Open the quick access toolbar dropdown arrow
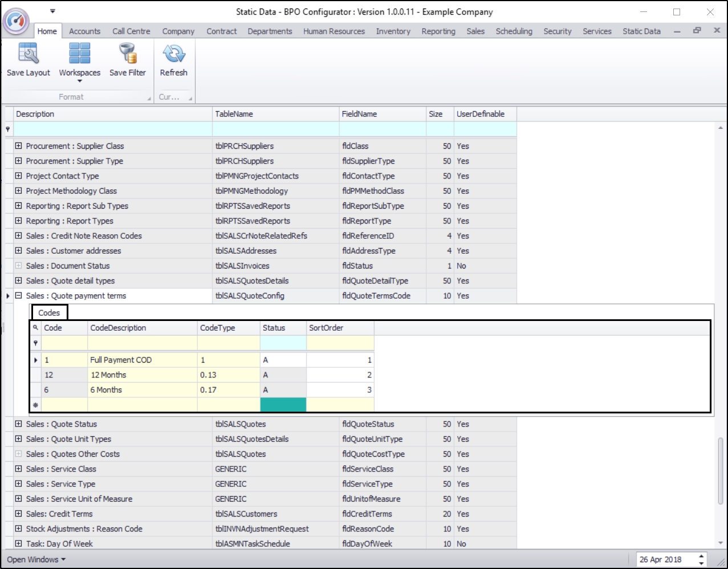Screen dimensions: 728x569 pos(52,11)
